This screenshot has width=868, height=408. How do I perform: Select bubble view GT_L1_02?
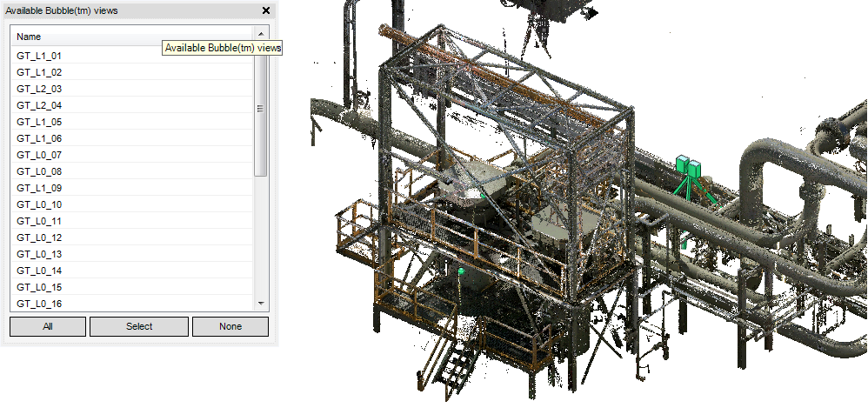(x=131, y=72)
